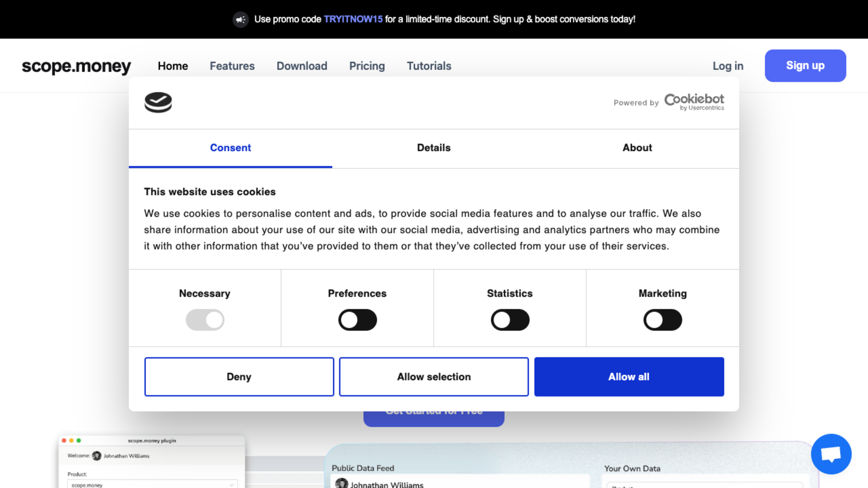Click the Allow all button

(x=629, y=377)
